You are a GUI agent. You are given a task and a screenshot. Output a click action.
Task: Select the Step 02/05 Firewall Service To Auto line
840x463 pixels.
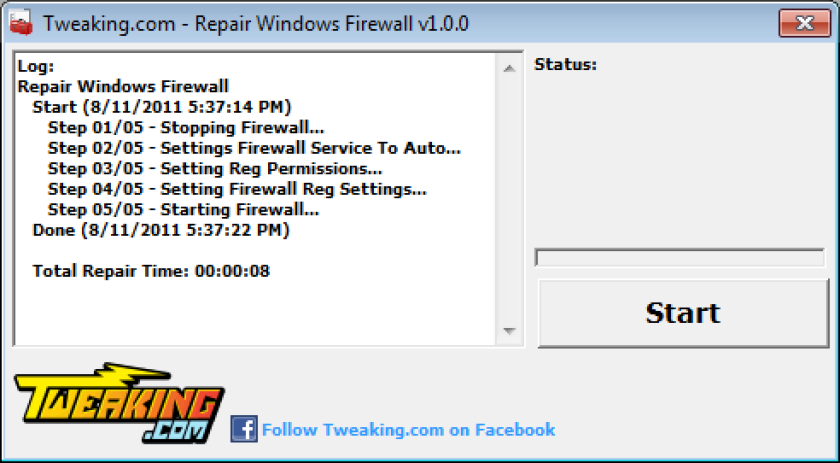(x=254, y=148)
